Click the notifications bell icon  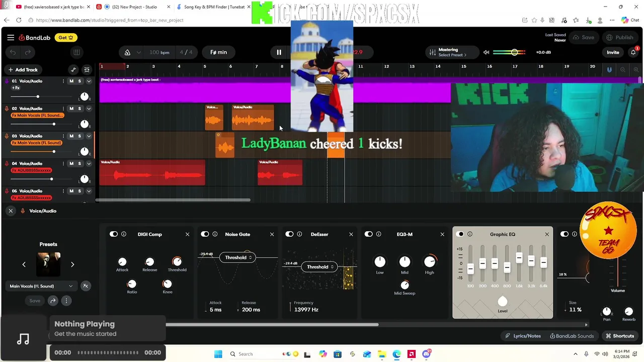tap(633, 52)
